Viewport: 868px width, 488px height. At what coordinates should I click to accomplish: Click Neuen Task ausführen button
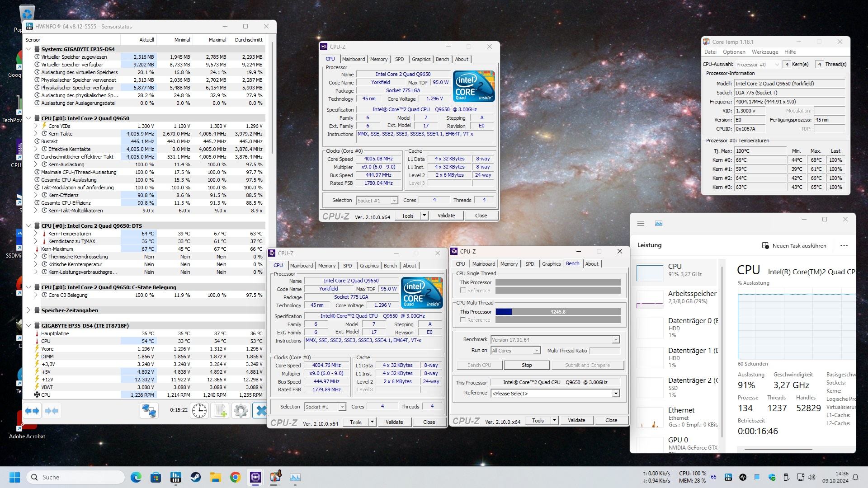tap(793, 246)
